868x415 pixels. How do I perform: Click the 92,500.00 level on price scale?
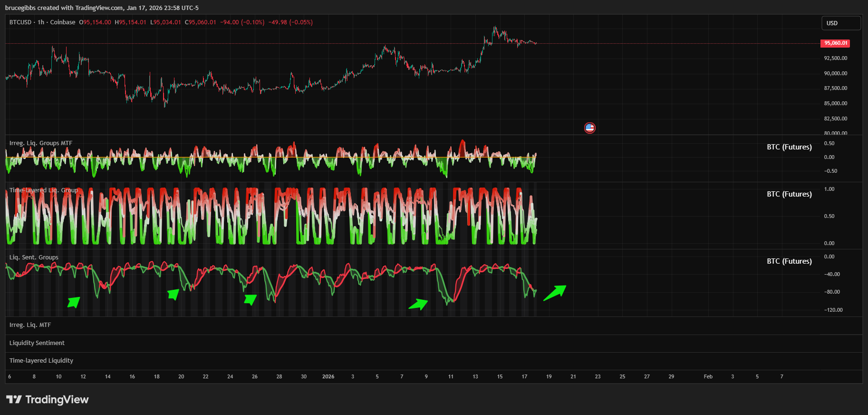835,58
